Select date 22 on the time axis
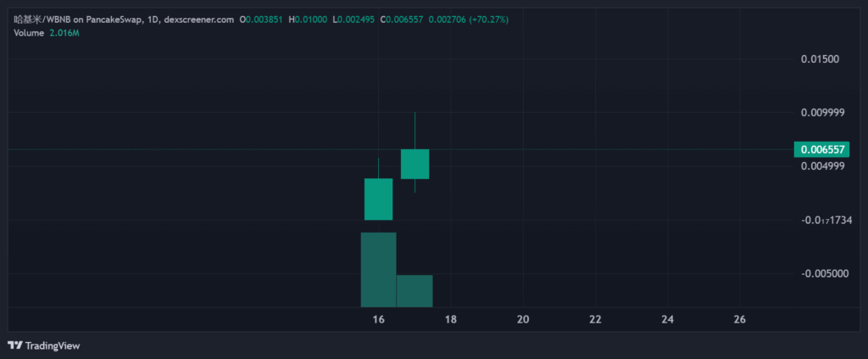Viewport: 868px width, 359px height. [x=595, y=319]
